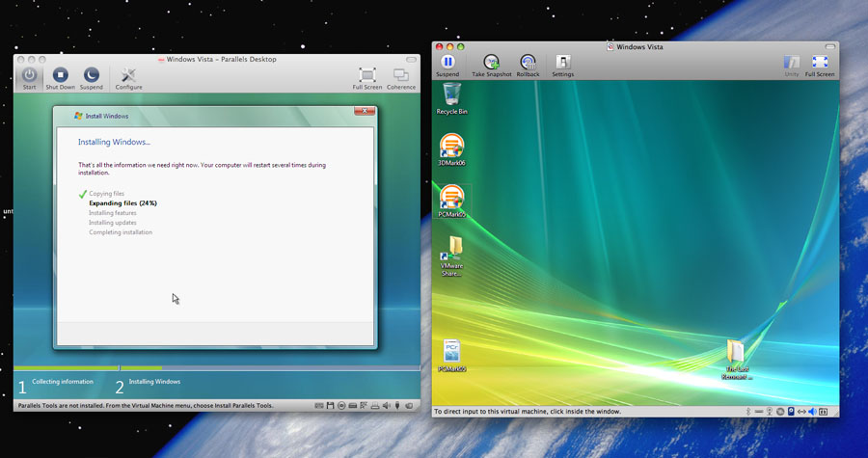Click the Rollback snapshot icon
This screenshot has width=868, height=458.
(x=528, y=63)
